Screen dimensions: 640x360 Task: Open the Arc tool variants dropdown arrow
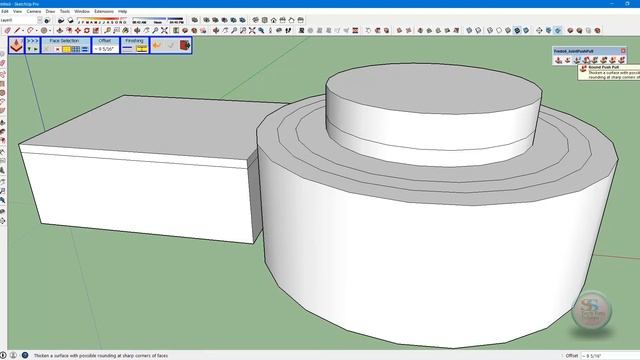(36, 31)
